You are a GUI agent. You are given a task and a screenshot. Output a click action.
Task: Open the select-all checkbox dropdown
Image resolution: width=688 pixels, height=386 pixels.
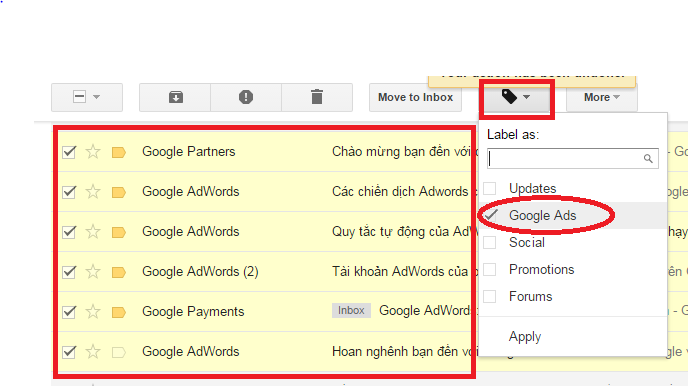point(87,97)
